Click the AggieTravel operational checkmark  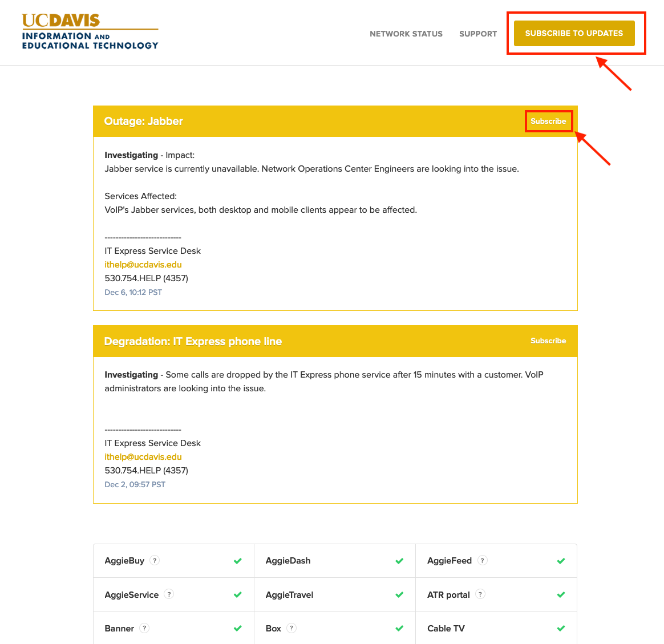[x=399, y=595]
